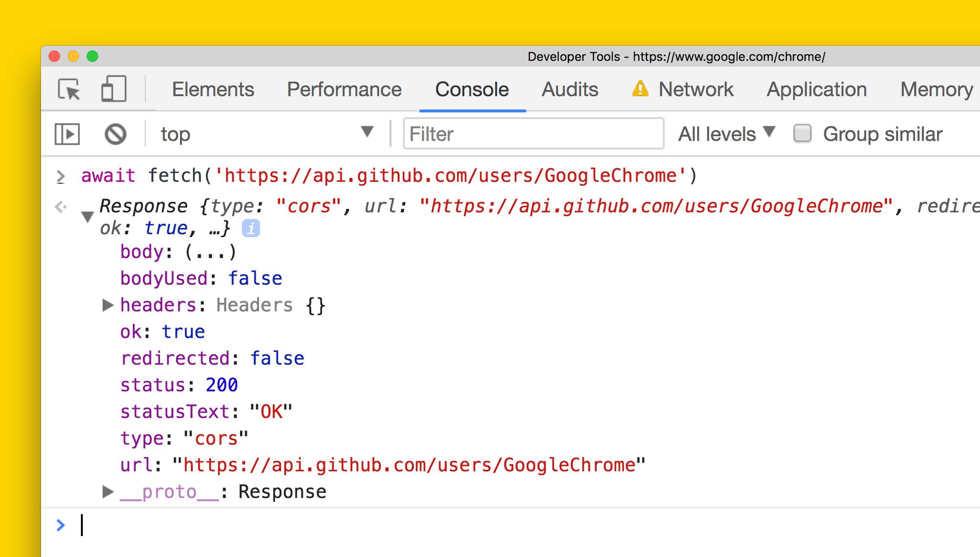Minimize the Developer Tools window
This screenshot has height=557, width=980.
(73, 56)
